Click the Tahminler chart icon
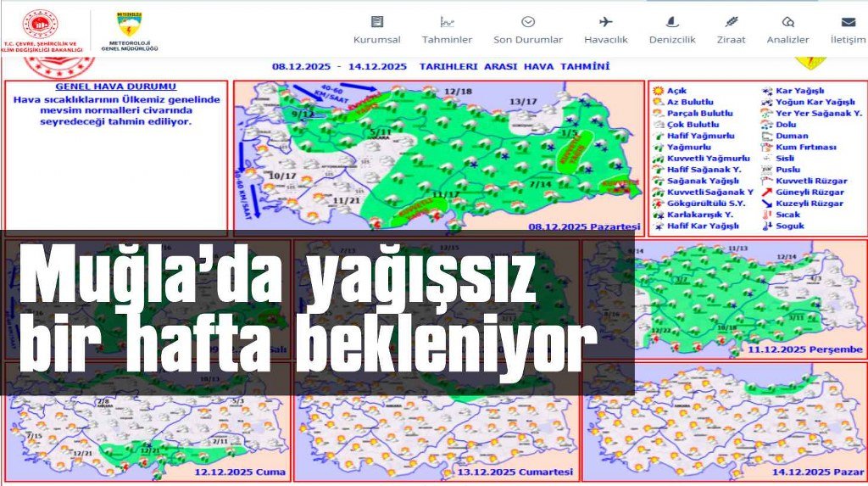Screen dimensions: 868x486 447,22
